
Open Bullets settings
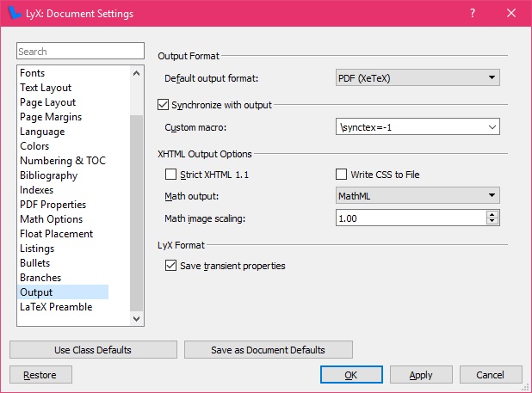[35, 263]
